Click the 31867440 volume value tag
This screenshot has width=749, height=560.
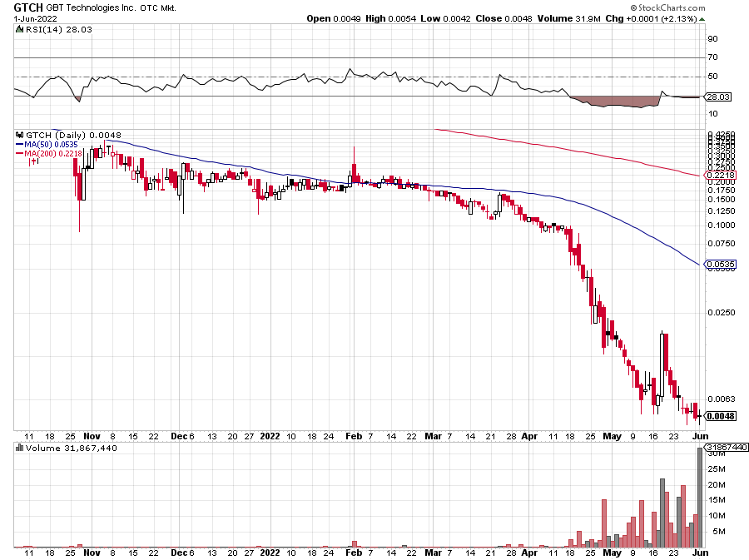point(727,448)
